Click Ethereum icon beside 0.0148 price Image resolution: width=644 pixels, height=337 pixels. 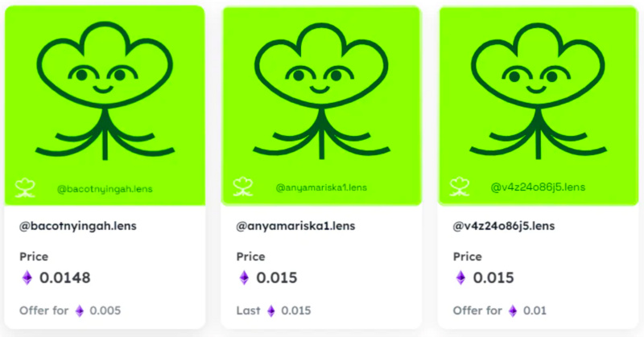[27, 278]
